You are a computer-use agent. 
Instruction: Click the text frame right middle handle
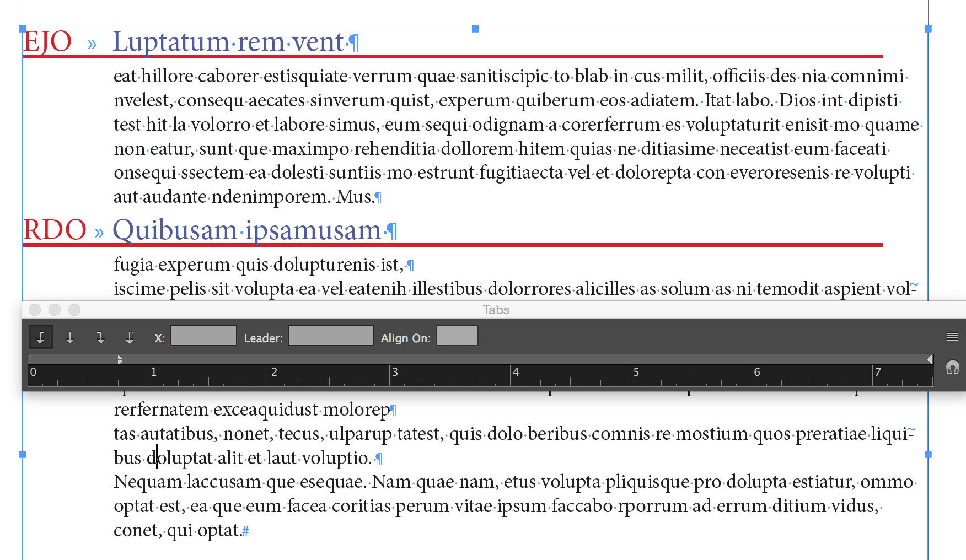pos(928,455)
